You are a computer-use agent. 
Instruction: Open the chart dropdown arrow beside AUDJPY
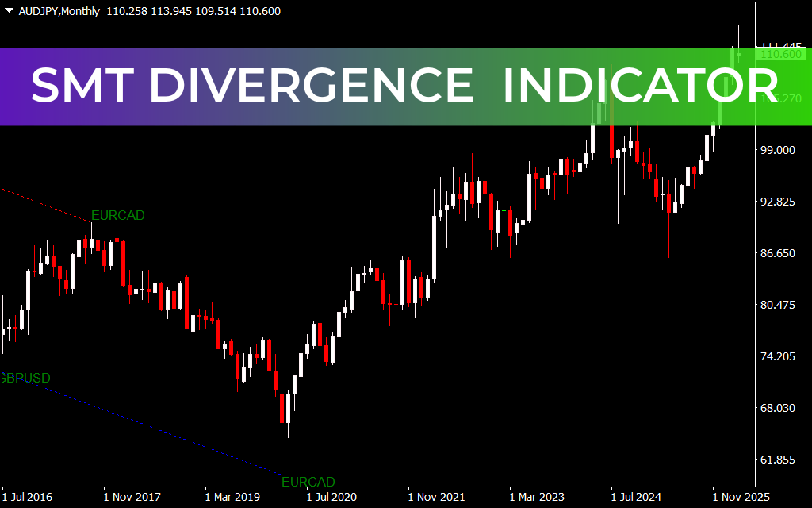click(x=9, y=11)
